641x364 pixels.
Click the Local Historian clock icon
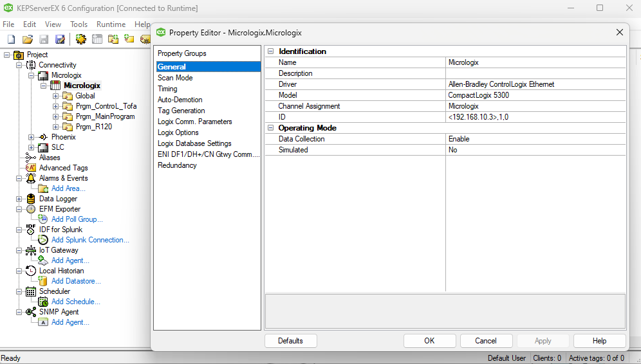(31, 271)
